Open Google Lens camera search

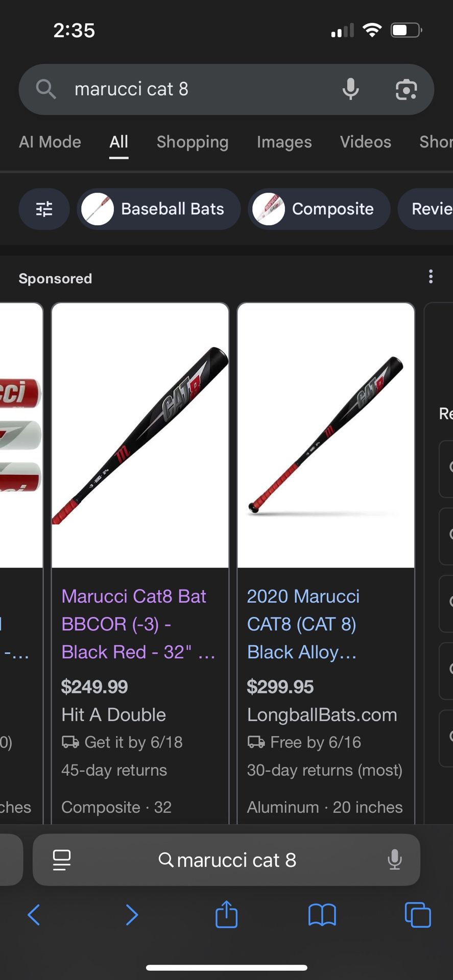(406, 89)
